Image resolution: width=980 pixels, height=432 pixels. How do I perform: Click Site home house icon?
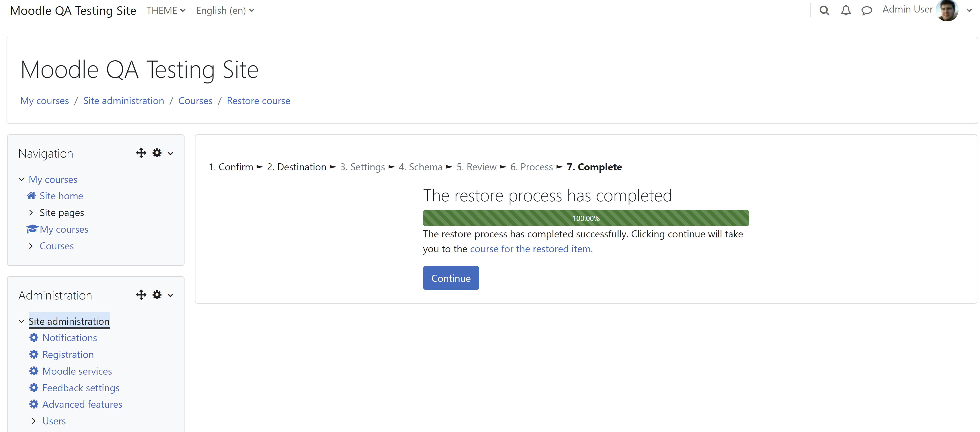31,195
